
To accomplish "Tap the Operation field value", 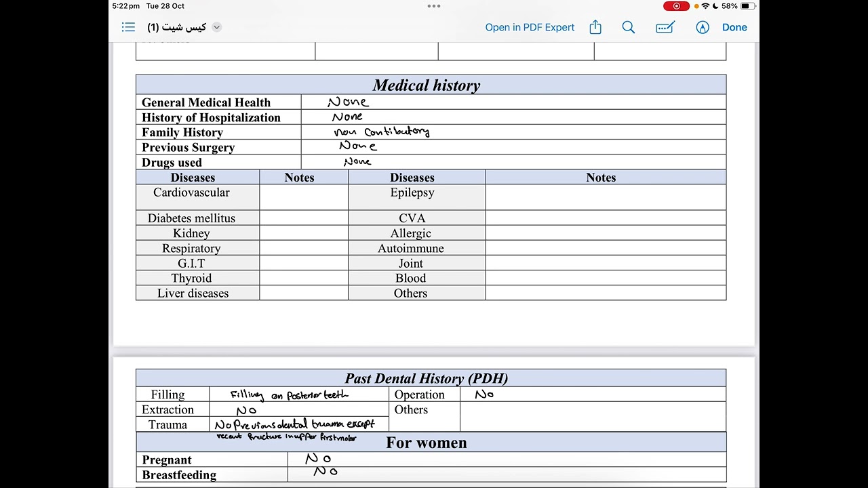I will click(593, 394).
